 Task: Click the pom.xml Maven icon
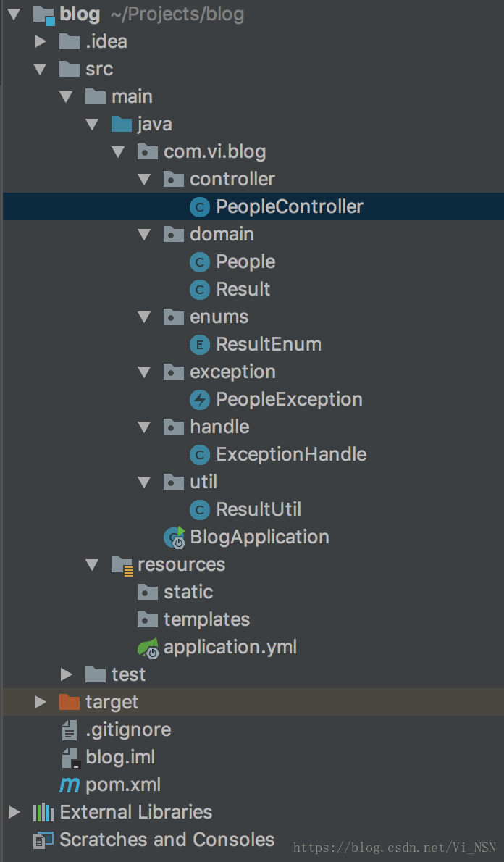70,785
